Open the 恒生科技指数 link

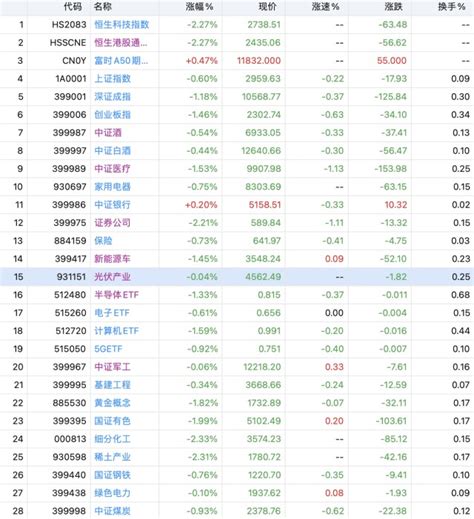tap(122, 25)
